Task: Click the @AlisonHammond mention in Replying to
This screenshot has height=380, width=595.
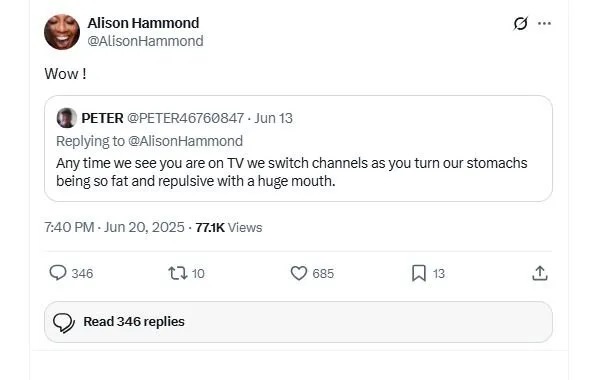Action: 185,141
